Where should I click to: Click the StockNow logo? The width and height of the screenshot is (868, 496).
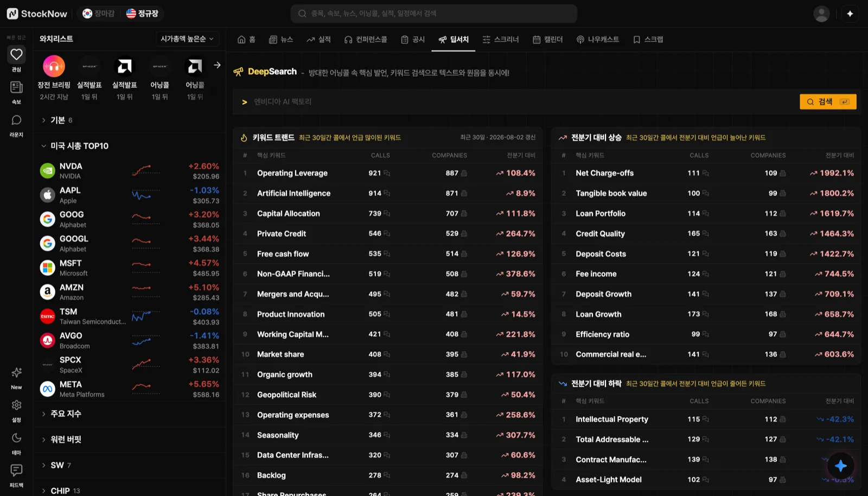point(37,14)
